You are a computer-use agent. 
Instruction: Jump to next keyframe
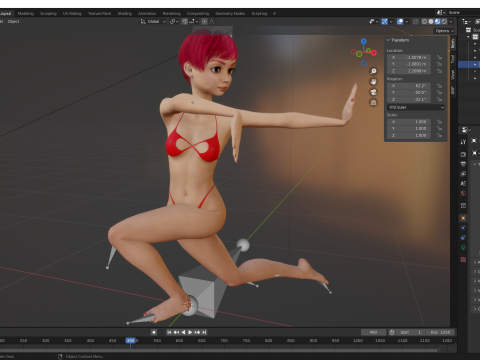click(197, 332)
